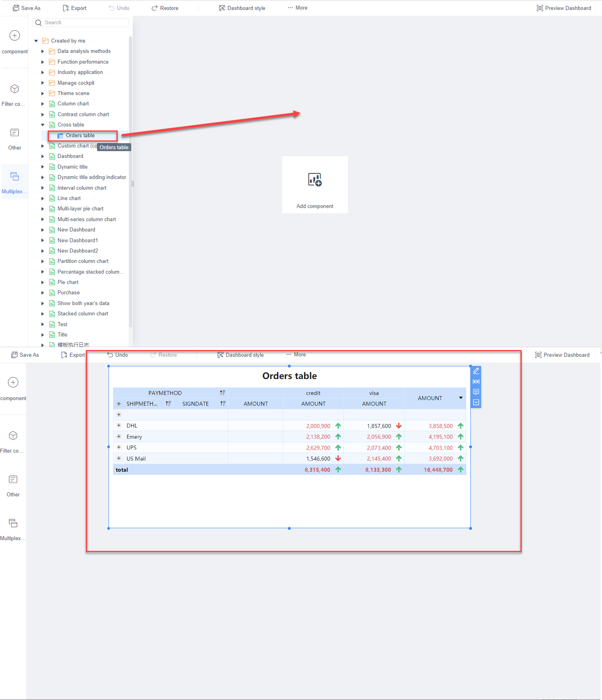
Task: Select Purchase in the tree
Action: 68,293
